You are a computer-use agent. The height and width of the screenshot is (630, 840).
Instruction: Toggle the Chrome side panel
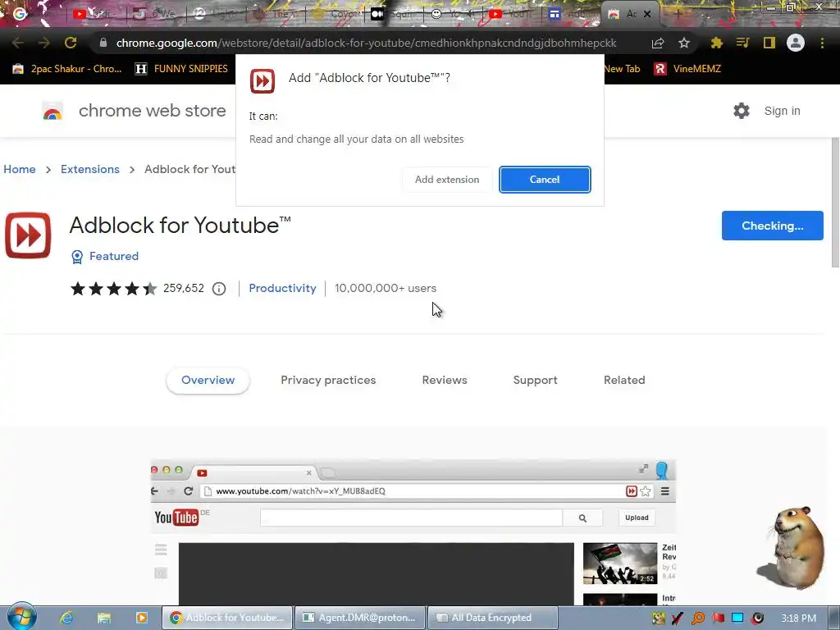click(769, 43)
